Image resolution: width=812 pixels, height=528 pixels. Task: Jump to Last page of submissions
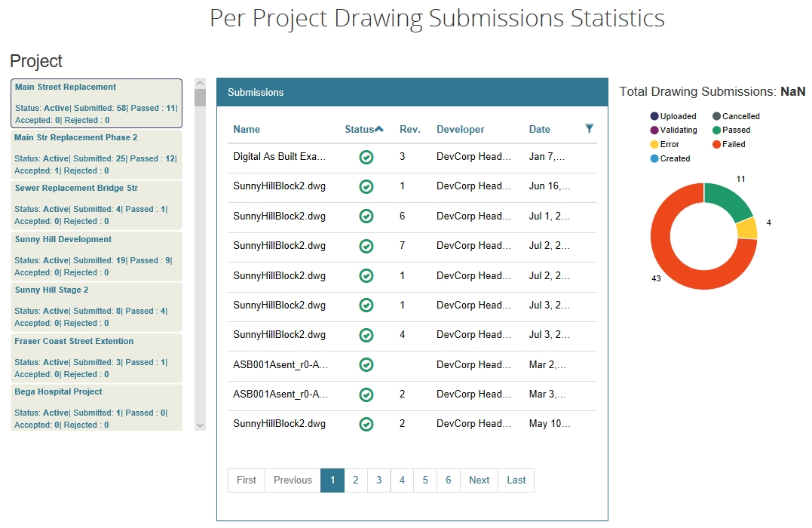pos(516,480)
